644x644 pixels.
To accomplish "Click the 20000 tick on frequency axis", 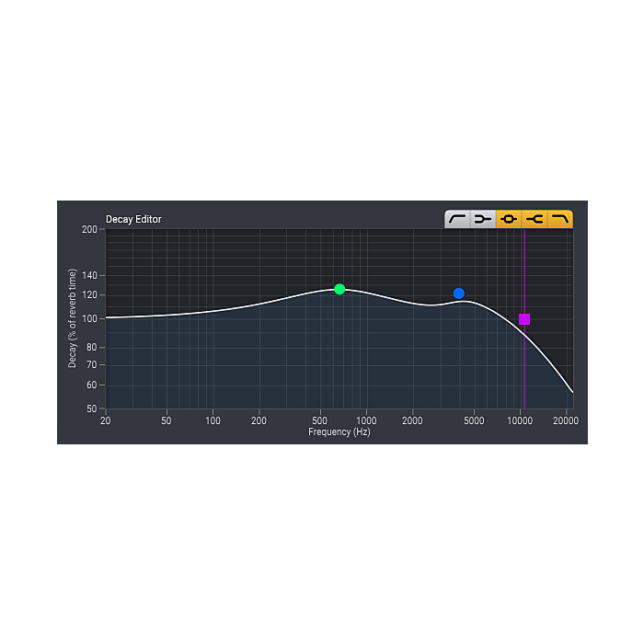I will point(566,420).
